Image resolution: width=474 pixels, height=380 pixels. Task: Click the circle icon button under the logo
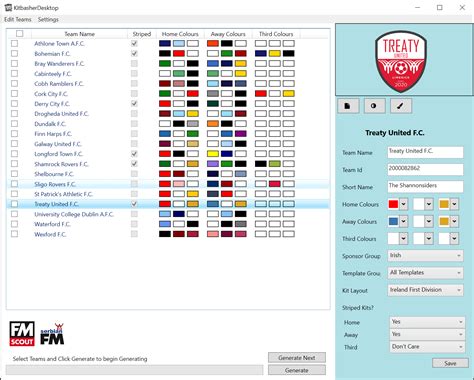[374, 106]
